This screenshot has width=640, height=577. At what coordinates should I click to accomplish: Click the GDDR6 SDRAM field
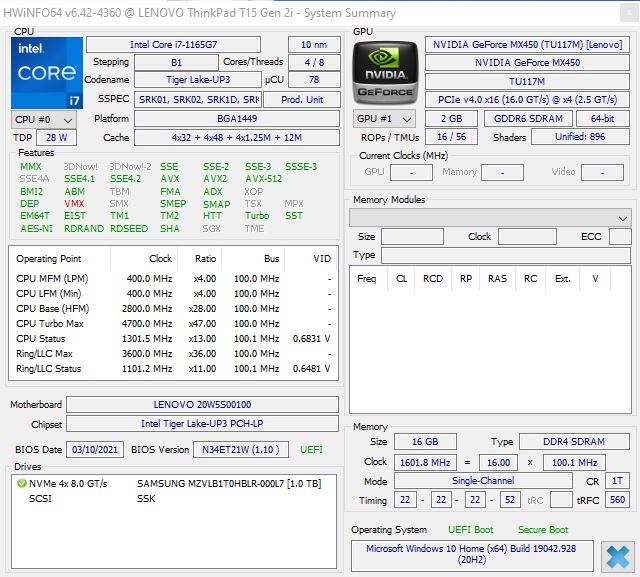528,119
